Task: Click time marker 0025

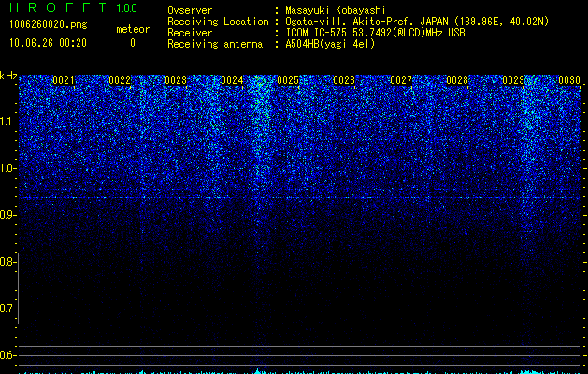Action: [x=288, y=80]
